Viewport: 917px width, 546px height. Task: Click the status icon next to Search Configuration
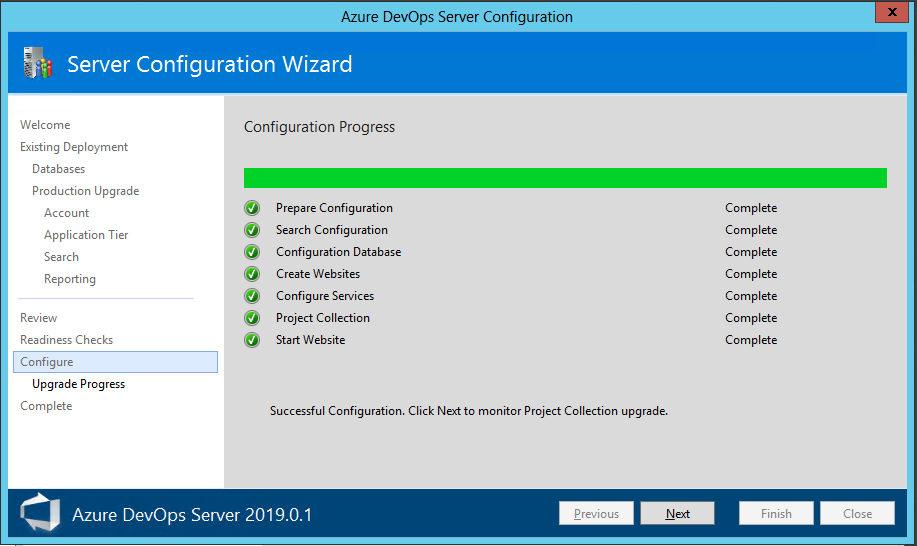click(x=252, y=230)
